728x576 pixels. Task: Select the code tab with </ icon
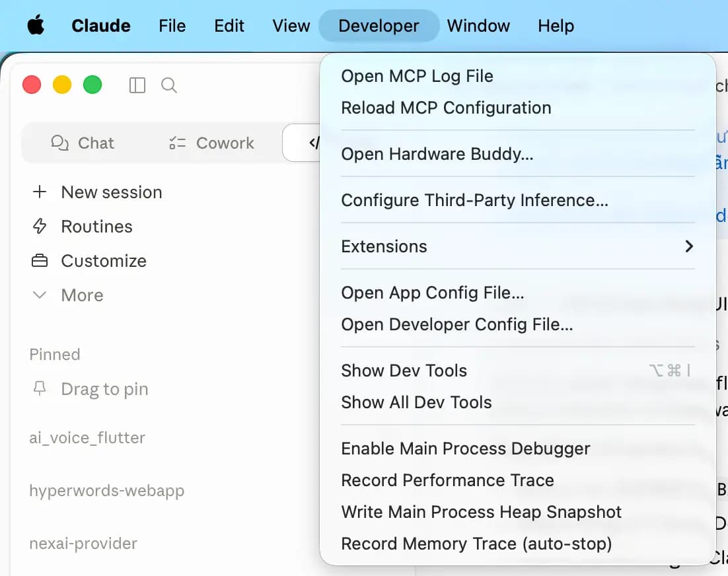click(302, 143)
